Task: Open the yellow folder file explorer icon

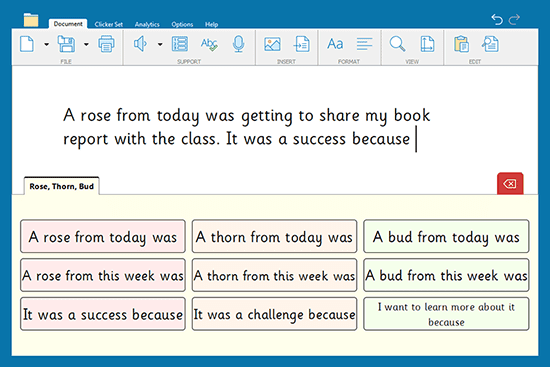Action: (31, 20)
